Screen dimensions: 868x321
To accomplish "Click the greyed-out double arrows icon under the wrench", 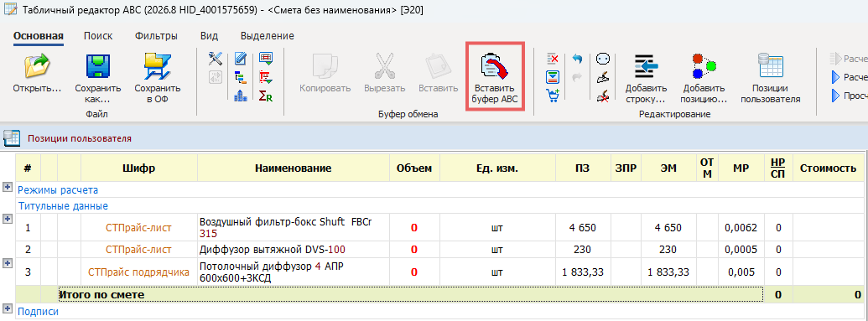I will 215,77.
